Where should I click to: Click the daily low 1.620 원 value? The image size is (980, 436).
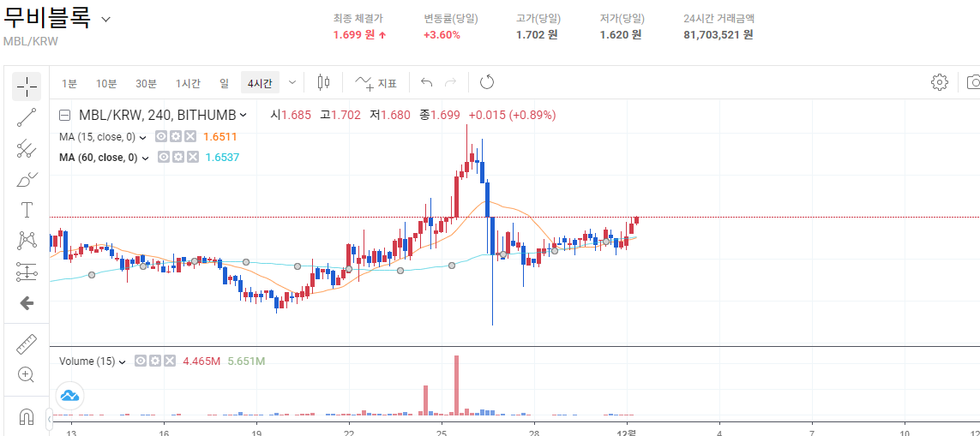[x=621, y=35]
